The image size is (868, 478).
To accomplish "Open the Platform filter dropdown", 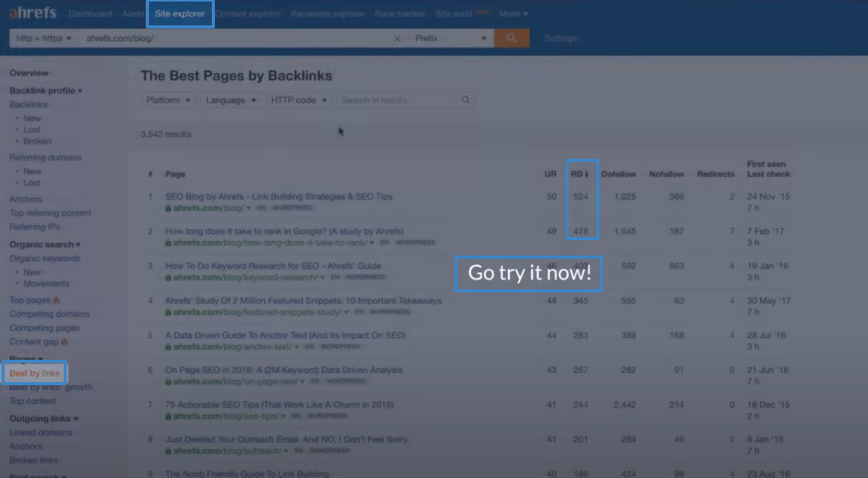I will (x=168, y=101).
